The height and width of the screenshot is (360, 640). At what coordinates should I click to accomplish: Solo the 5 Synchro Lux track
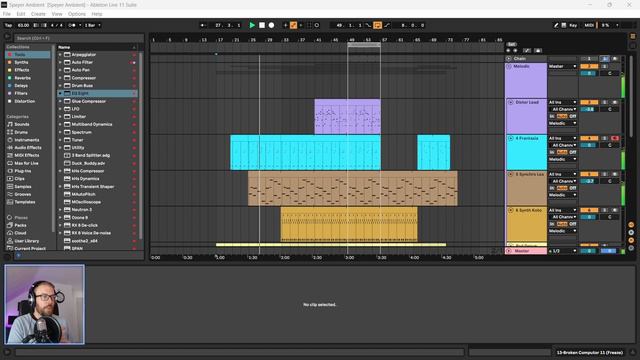click(604, 174)
